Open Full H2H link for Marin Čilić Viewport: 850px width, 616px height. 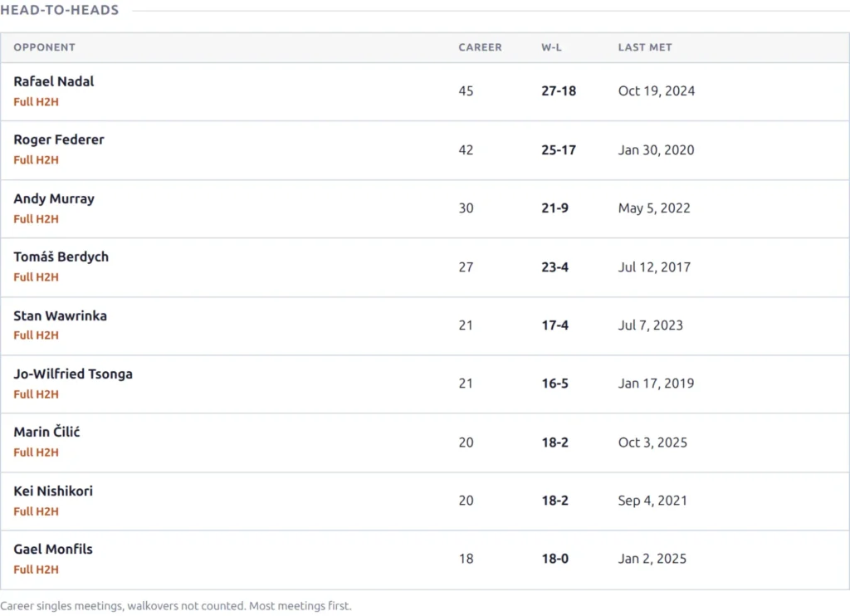[36, 452]
